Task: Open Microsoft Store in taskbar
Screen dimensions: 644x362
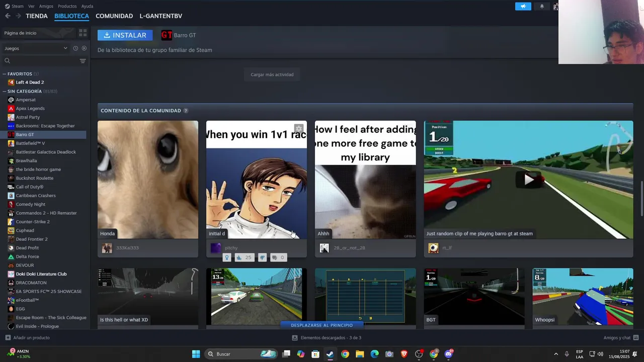Action: [315, 354]
